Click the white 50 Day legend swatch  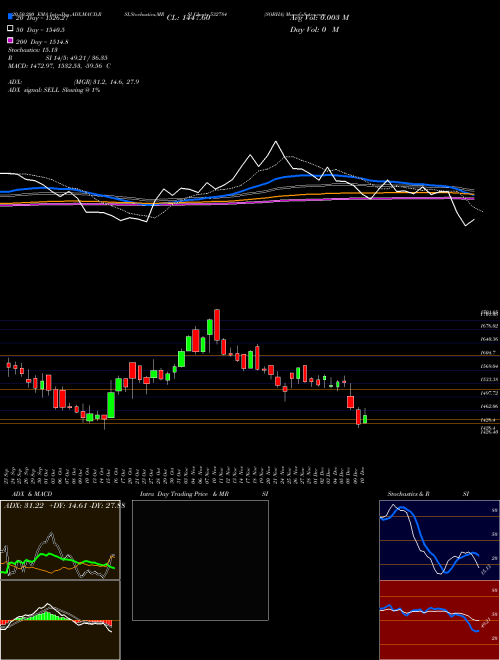10,28
